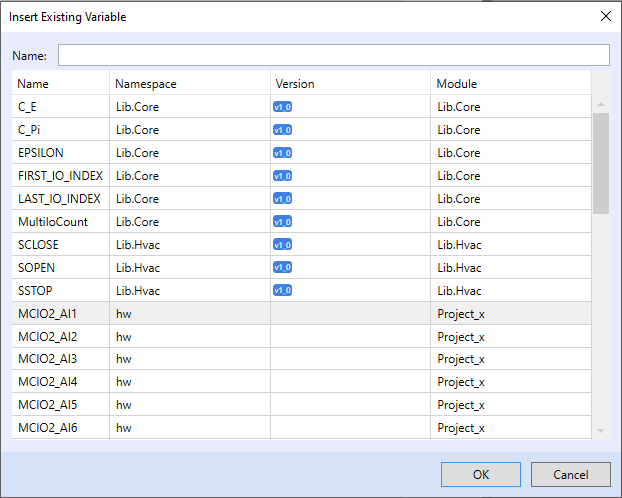Click the v1.0 badge for FIRST_IO_INDEX
The height and width of the screenshot is (498, 622).
[282, 176]
